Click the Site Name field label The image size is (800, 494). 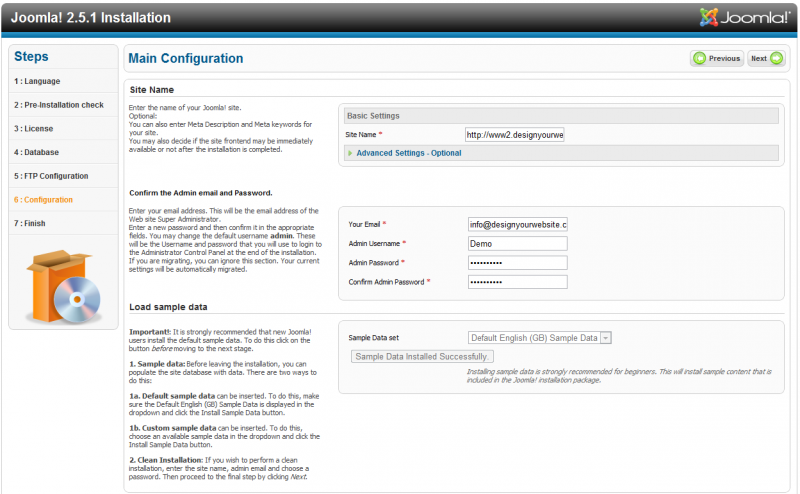[361, 135]
